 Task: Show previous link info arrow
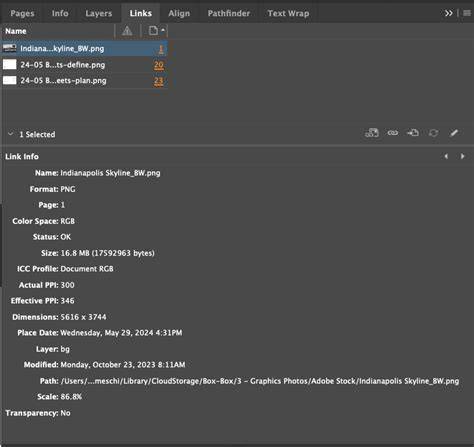click(x=446, y=156)
